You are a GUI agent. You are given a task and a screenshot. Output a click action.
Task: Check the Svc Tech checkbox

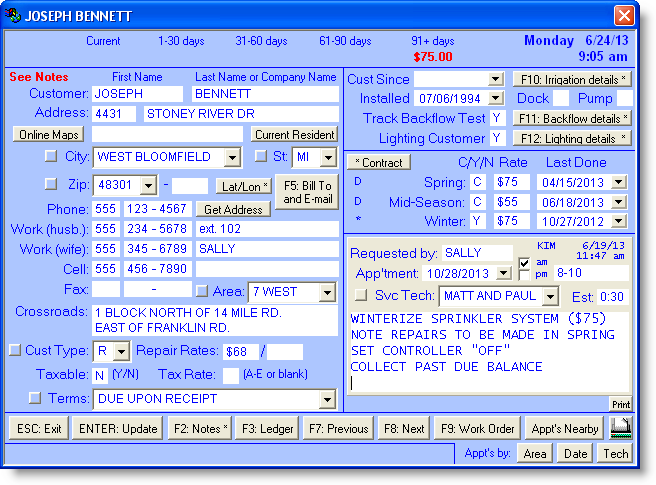[361, 296]
